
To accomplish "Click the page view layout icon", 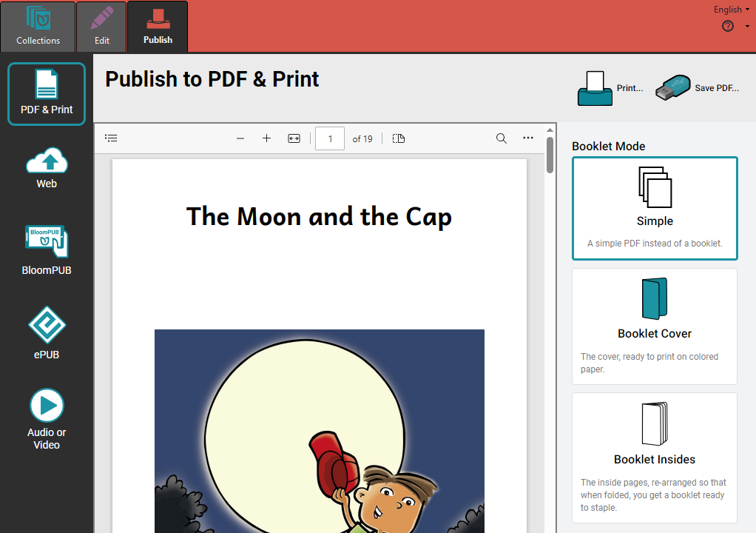I will pyautogui.click(x=398, y=138).
